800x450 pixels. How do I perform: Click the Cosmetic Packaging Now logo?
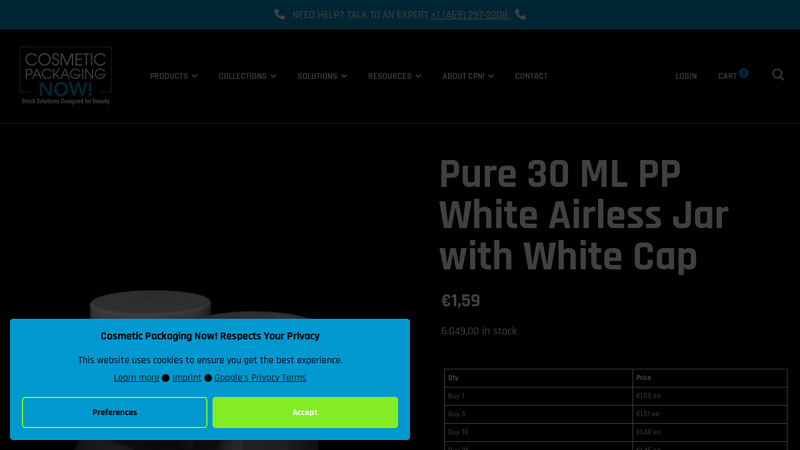click(66, 76)
